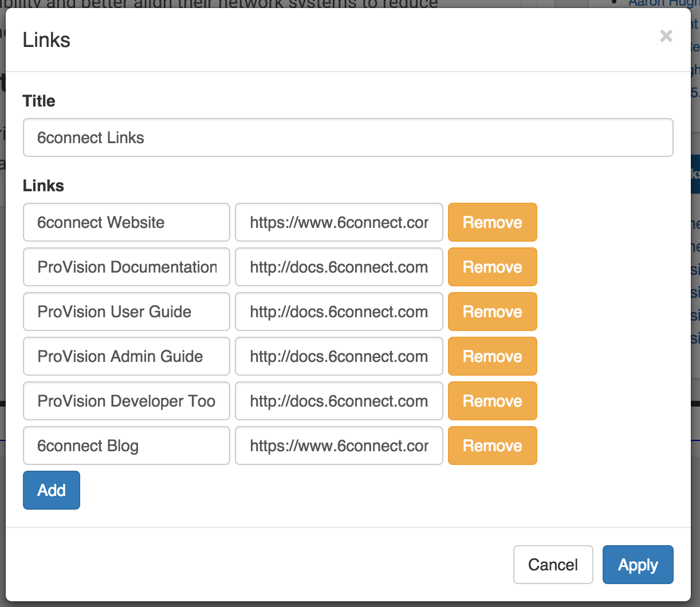
Task: Edit the 6connect Blog name field
Action: 126,446
